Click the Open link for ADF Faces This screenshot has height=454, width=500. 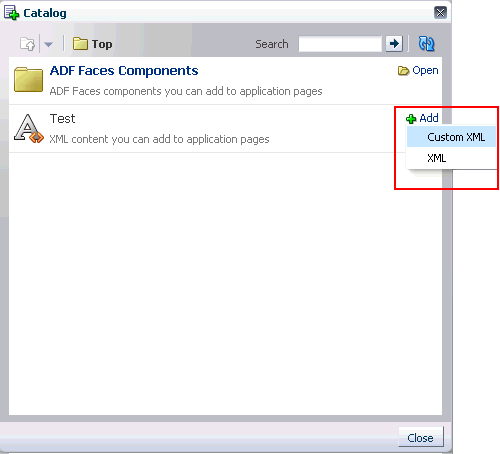tap(425, 70)
